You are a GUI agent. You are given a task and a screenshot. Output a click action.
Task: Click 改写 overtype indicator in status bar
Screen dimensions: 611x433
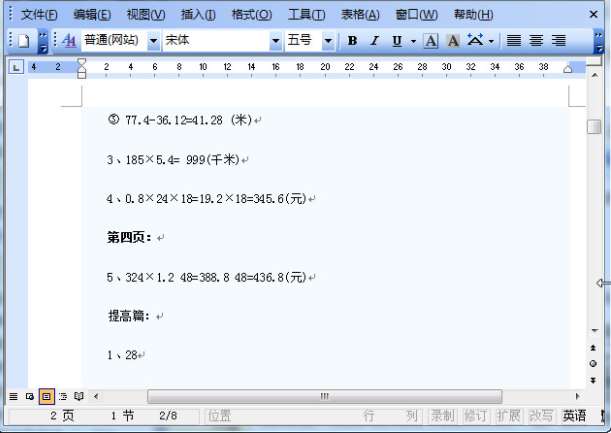[540, 416]
